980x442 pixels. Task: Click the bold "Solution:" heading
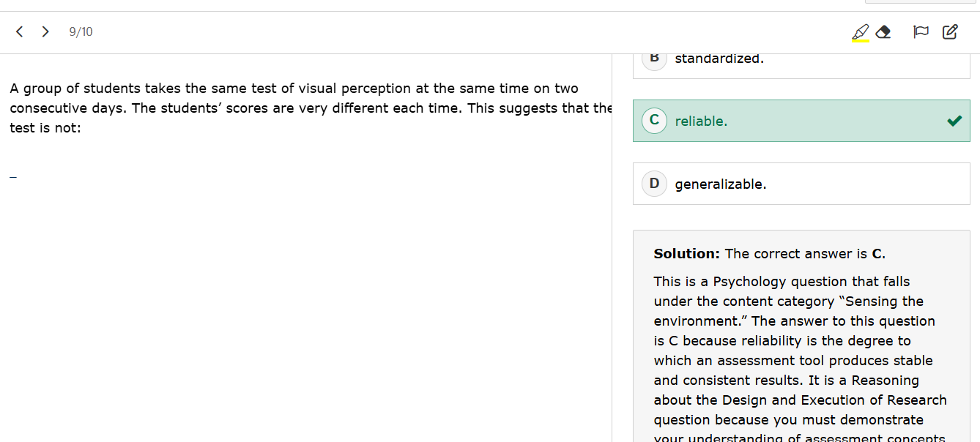(687, 254)
